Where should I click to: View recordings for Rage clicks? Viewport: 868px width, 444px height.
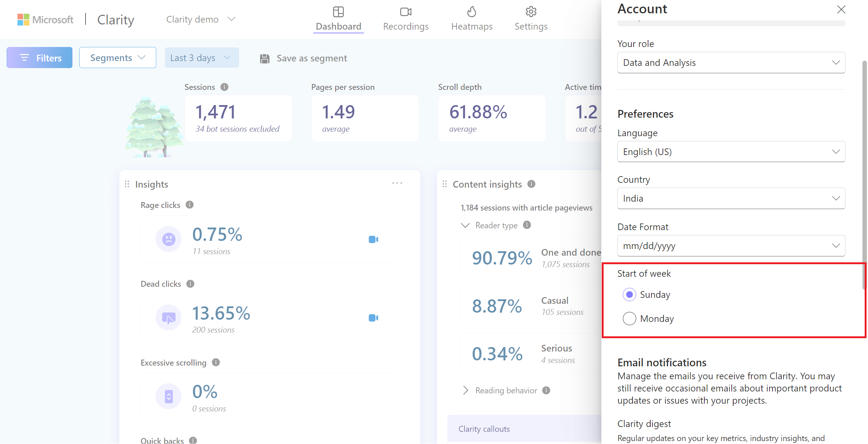pyautogui.click(x=374, y=239)
